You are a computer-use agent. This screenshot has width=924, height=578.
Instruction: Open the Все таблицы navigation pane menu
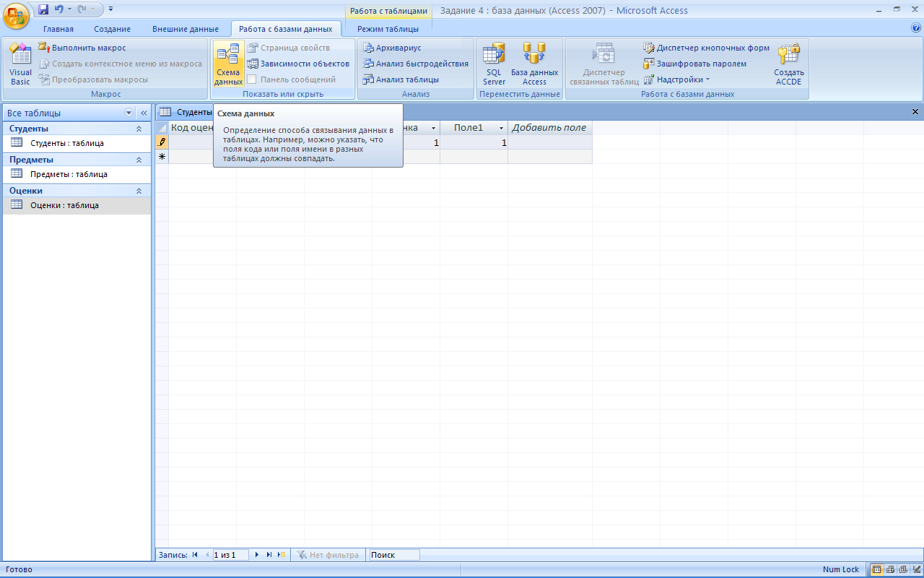click(x=129, y=113)
